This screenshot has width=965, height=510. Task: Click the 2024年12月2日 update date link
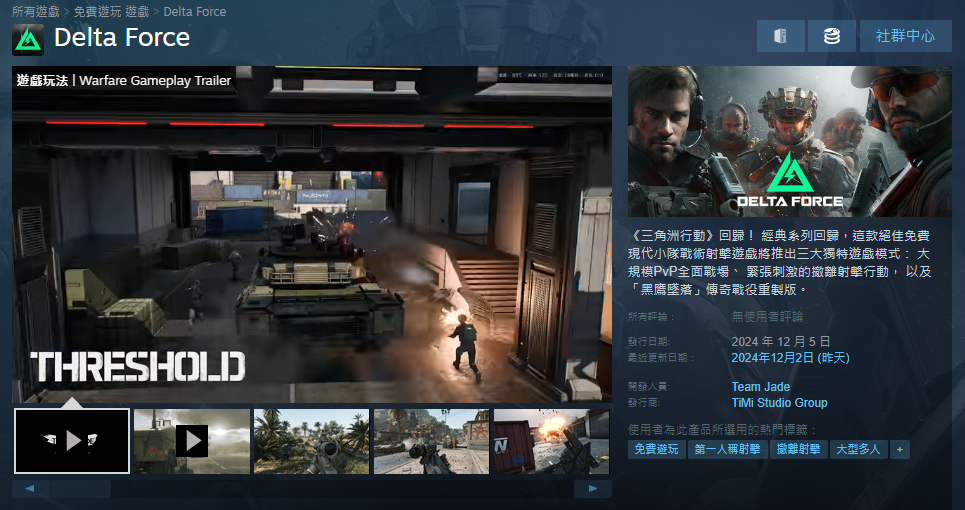click(790, 357)
